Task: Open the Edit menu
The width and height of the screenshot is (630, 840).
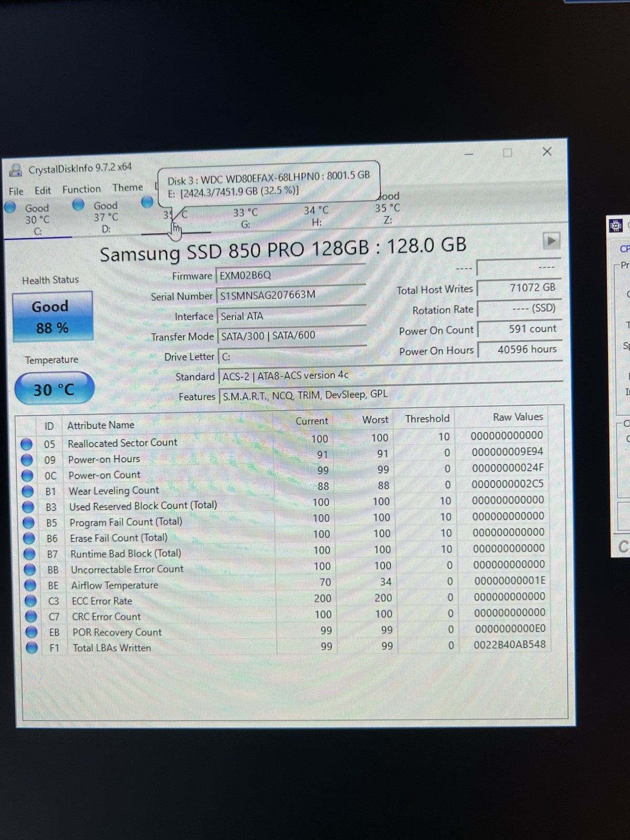Action: point(43,191)
